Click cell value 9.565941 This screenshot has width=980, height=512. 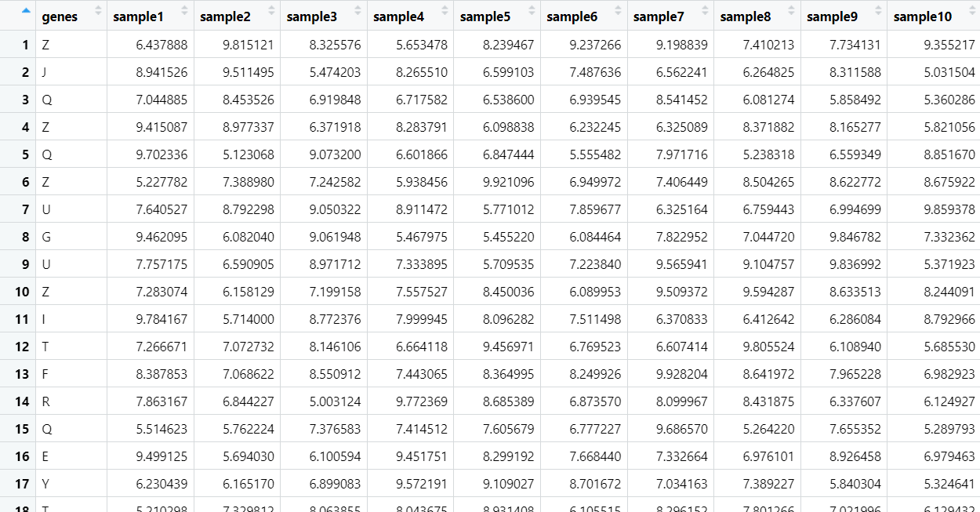(x=682, y=264)
